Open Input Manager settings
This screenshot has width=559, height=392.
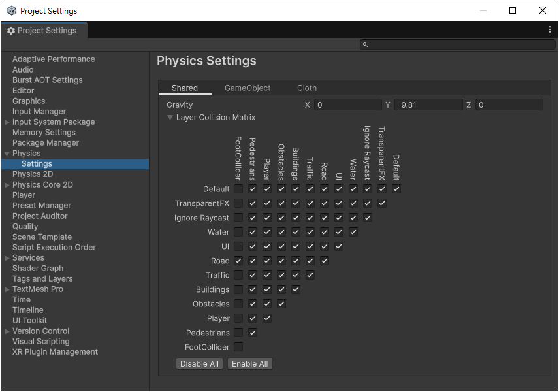pos(39,112)
